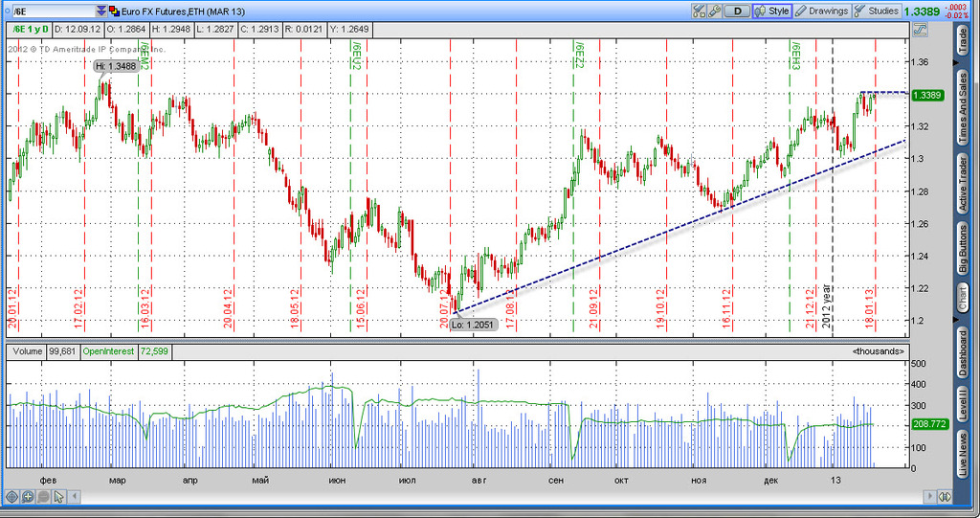Change the D timeframe aggregation button

pyautogui.click(x=737, y=11)
